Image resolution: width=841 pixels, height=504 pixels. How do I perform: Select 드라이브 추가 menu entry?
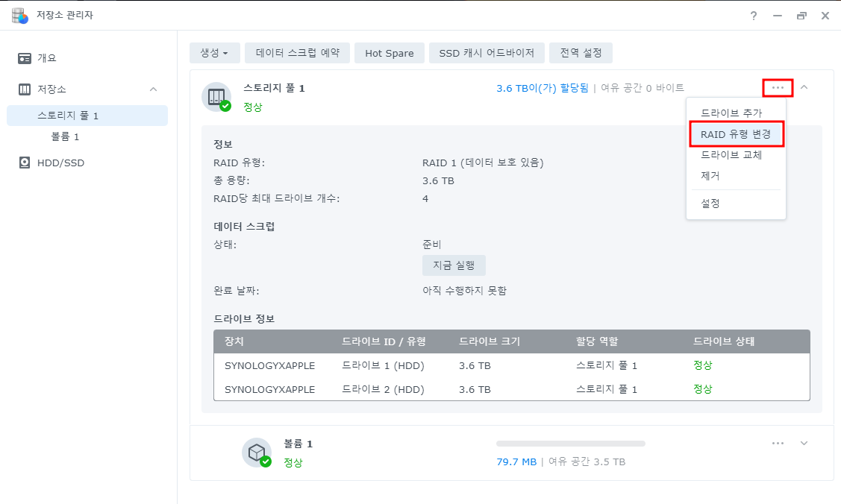(731, 113)
